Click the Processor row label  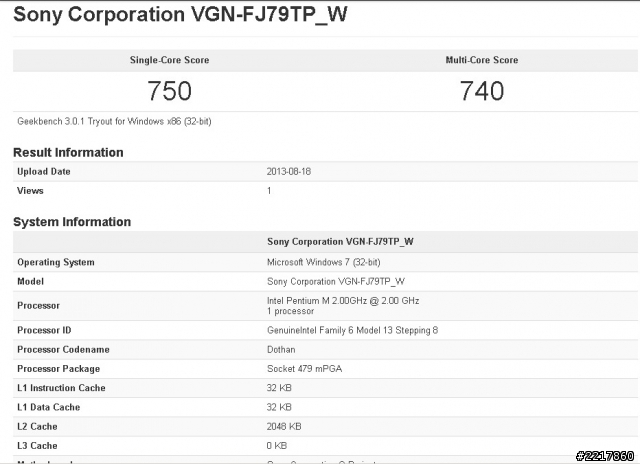[x=38, y=306]
